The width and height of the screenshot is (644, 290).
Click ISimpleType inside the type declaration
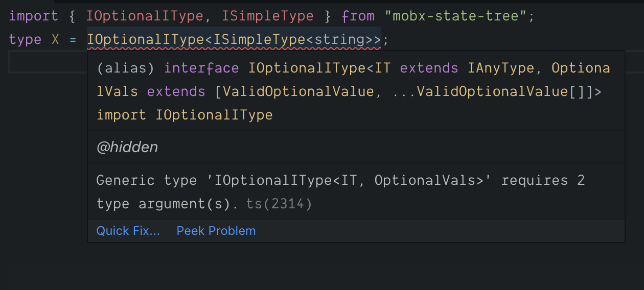pyautogui.click(x=259, y=39)
